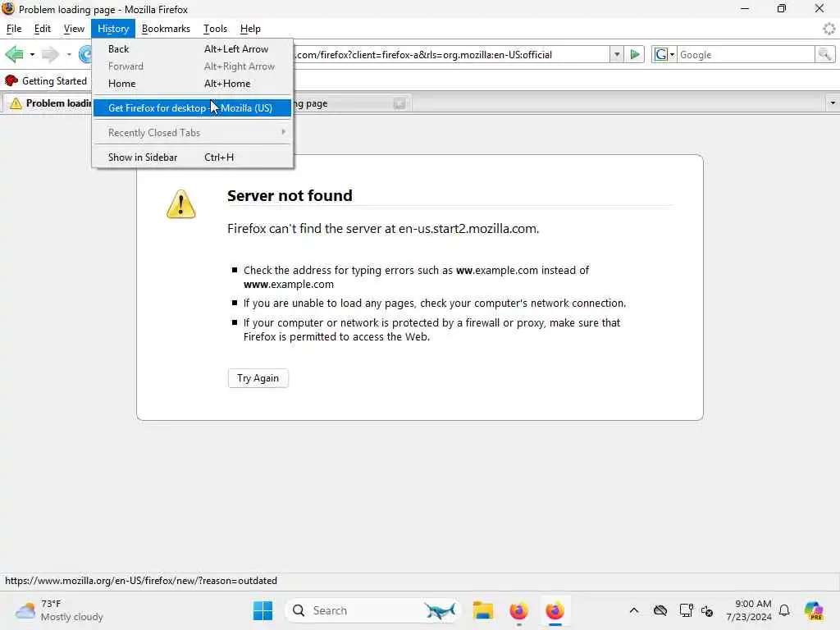Choose Show in Sidebar menu item
840x630 pixels.
click(192, 157)
